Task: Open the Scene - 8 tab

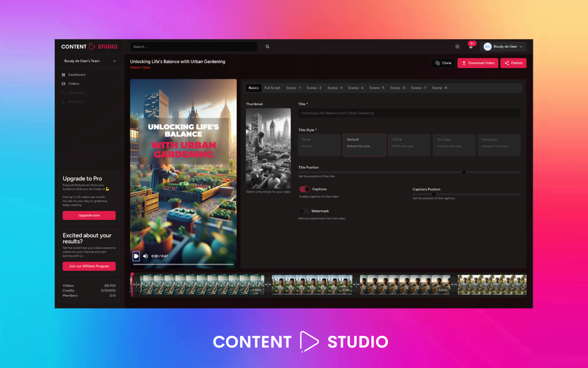Action: (439, 88)
